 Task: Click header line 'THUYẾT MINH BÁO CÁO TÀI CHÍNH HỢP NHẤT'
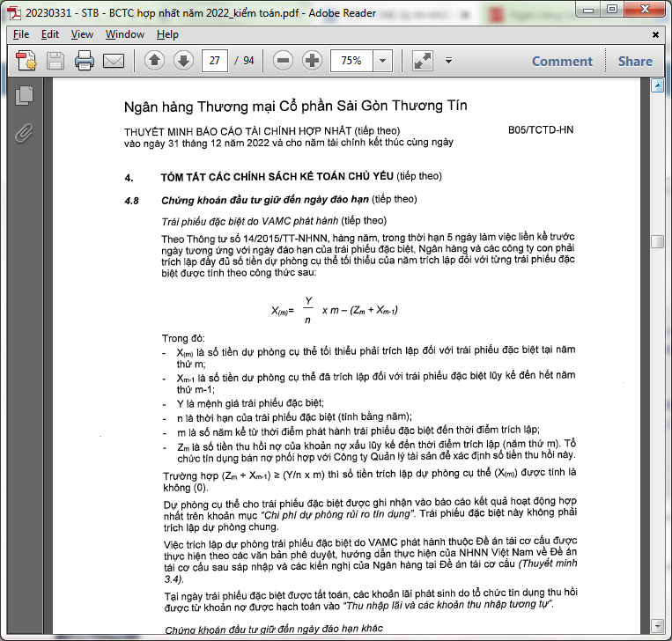coord(238,131)
